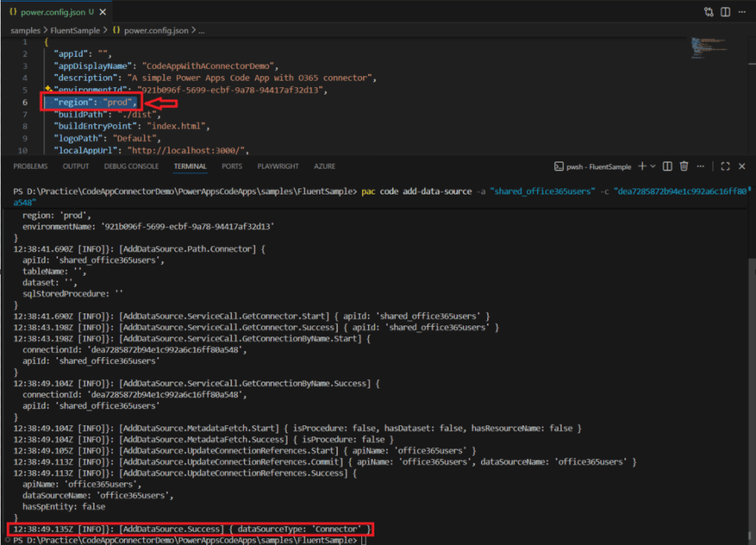
Task: Open terminal panel more actions ellipsis
Action: click(x=701, y=166)
